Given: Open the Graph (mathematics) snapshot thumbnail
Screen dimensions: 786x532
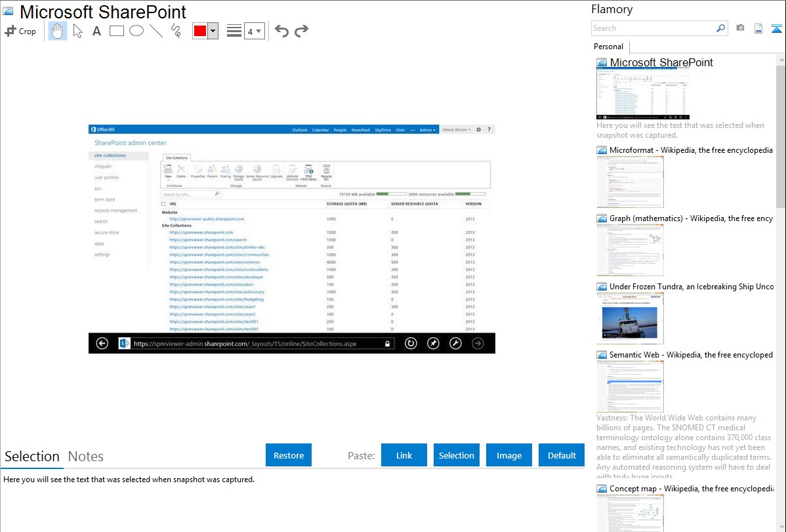Looking at the screenshot, I should click(x=630, y=250).
